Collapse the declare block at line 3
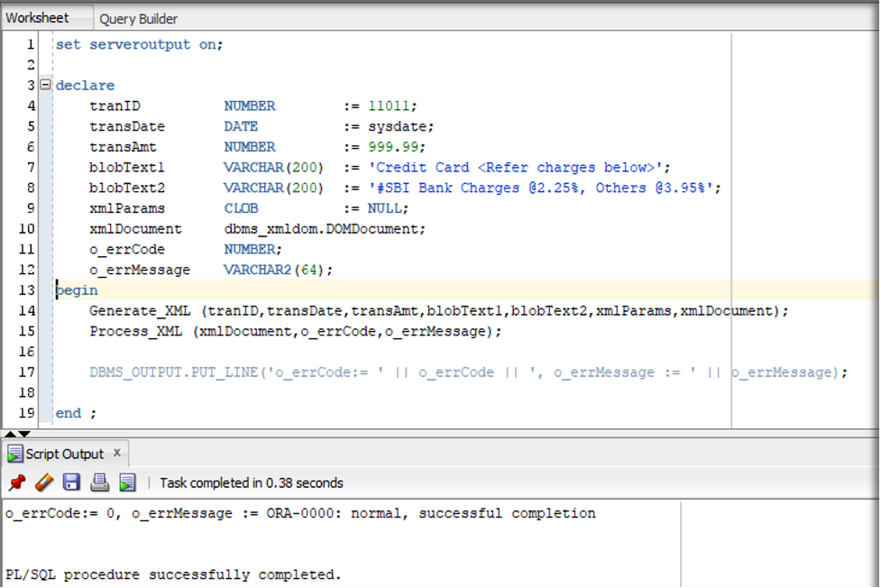This screenshot has width=881, height=588. pyautogui.click(x=45, y=85)
